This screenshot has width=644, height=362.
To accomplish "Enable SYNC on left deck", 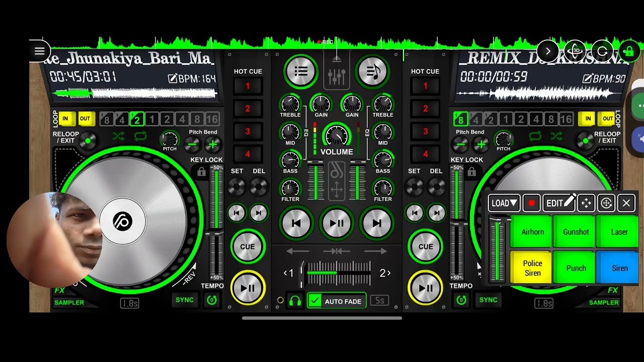I will pos(185,300).
